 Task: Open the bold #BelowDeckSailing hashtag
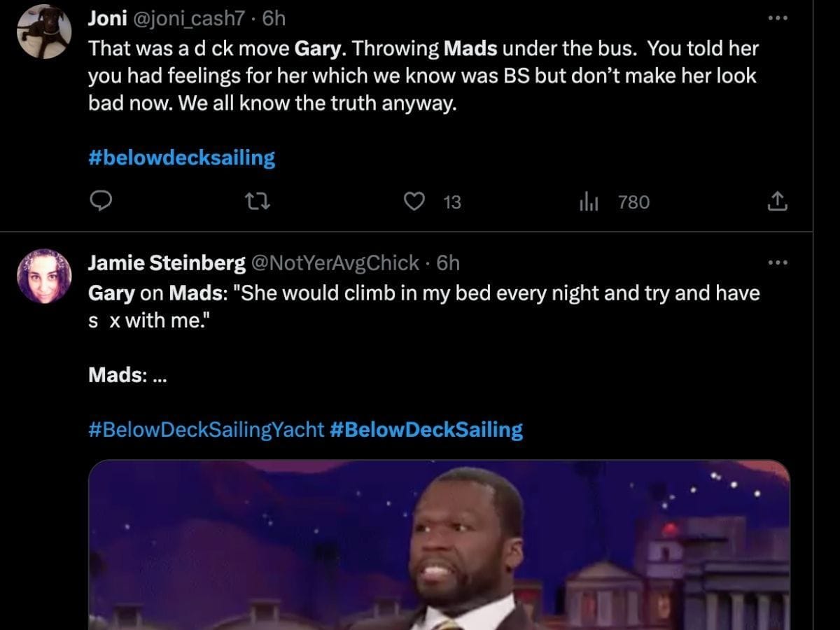point(426,429)
